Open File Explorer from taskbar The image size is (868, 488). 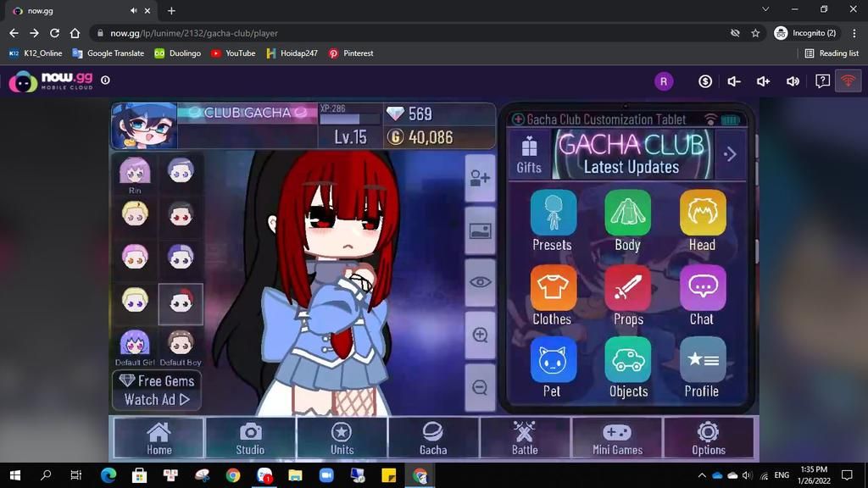pyautogui.click(x=295, y=475)
